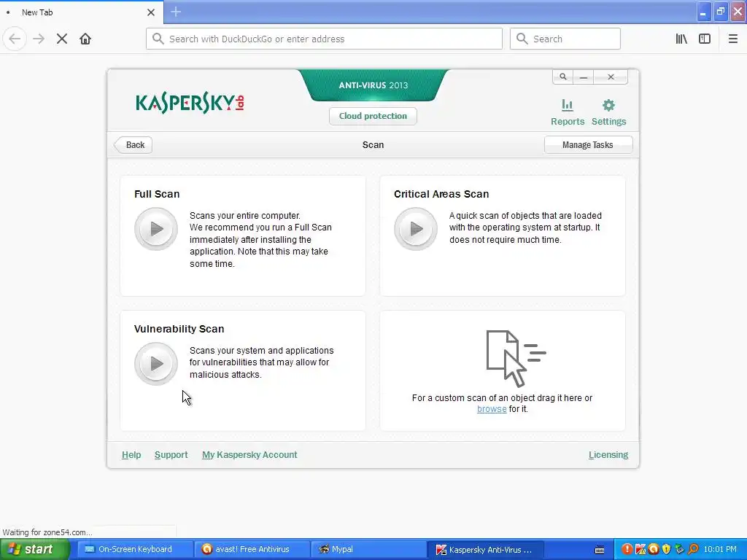Screen dimensions: 747x560
Task: Click the 10:01 PM clock
Action: click(720, 550)
